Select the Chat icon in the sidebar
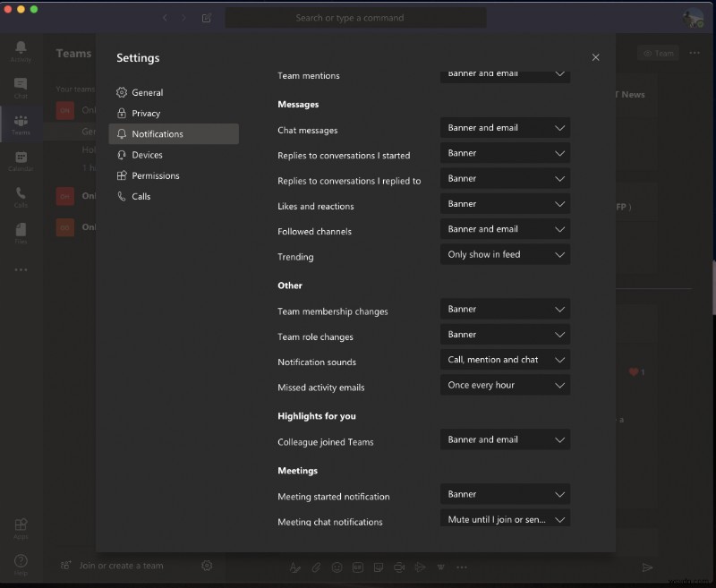Viewport: 716px width, 588px height. pos(21,87)
